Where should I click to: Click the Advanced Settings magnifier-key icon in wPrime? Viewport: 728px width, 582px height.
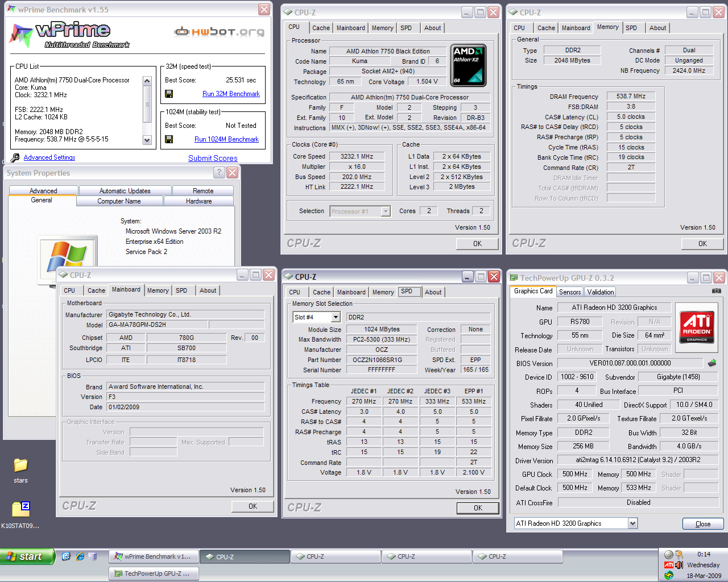pos(15,157)
